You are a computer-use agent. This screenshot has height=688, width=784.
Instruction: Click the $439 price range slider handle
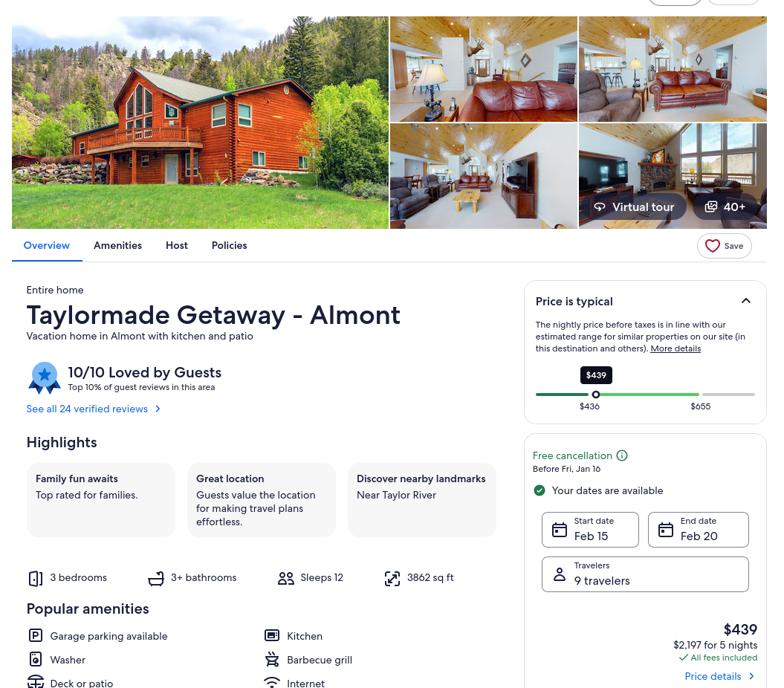pos(595,395)
